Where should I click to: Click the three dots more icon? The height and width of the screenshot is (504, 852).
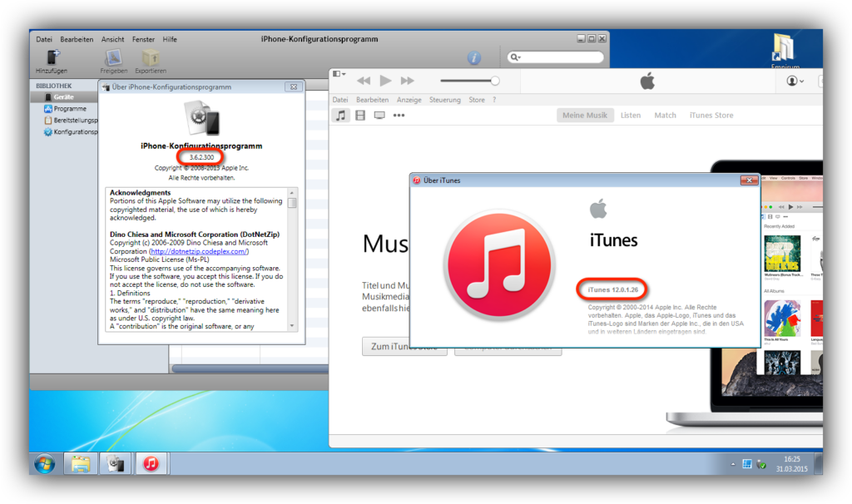[399, 115]
